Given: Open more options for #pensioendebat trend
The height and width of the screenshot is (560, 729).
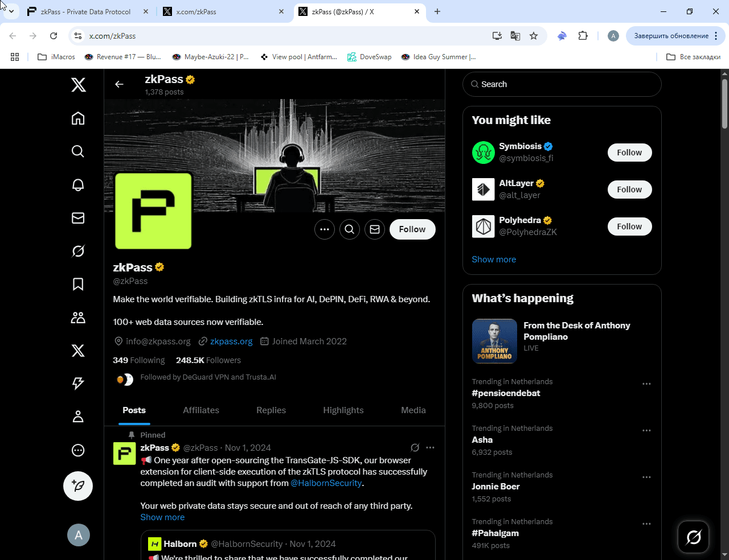Looking at the screenshot, I should [646, 384].
